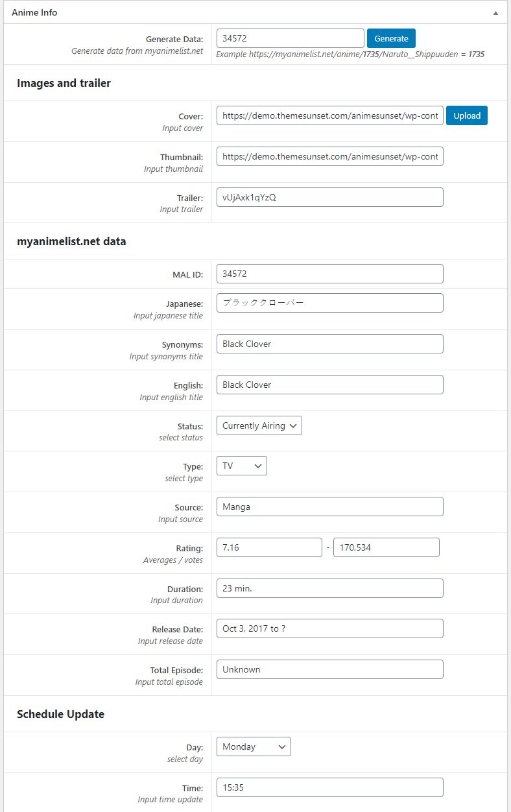Click the Trailer input field
The image size is (511, 812).
(329, 197)
